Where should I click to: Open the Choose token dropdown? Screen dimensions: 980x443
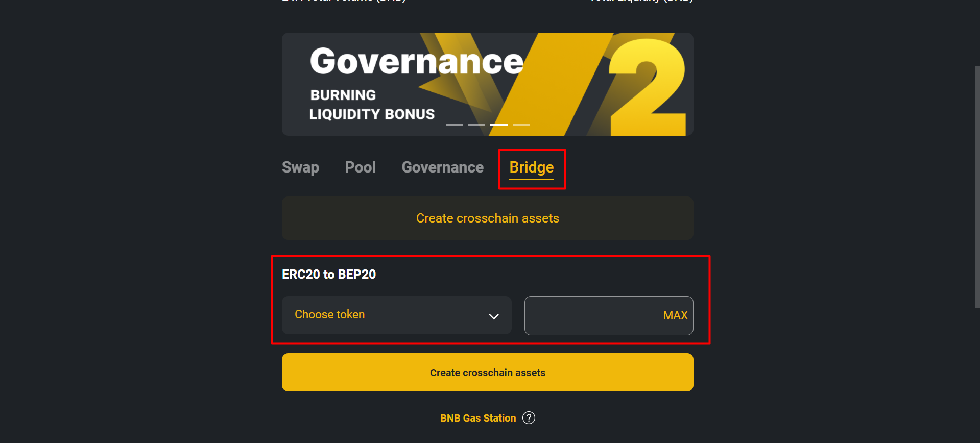point(396,315)
